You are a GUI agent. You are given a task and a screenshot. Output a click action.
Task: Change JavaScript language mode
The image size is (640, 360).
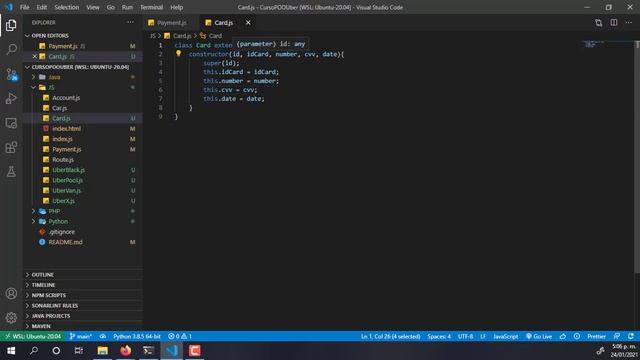[505, 336]
